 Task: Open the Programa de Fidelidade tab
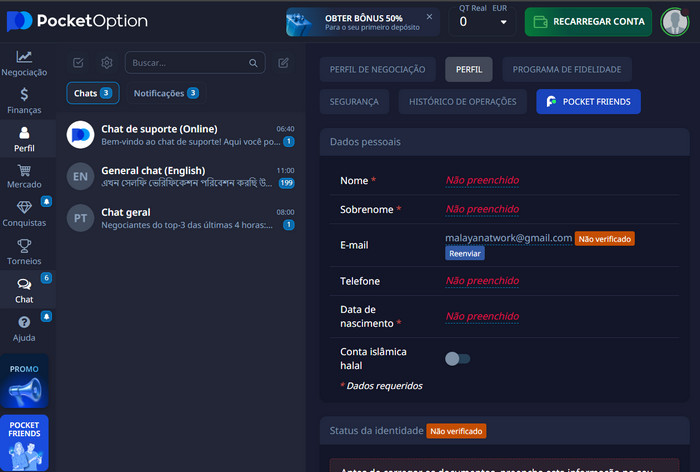(x=567, y=69)
